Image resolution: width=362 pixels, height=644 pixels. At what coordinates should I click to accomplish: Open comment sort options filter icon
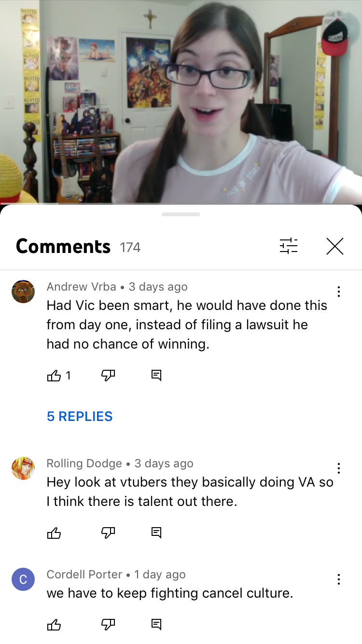[x=289, y=246]
